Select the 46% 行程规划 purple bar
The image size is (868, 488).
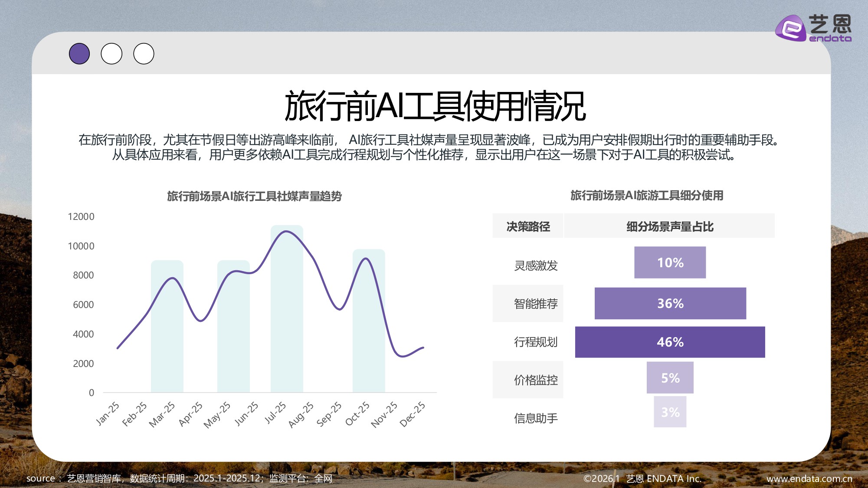click(x=669, y=342)
